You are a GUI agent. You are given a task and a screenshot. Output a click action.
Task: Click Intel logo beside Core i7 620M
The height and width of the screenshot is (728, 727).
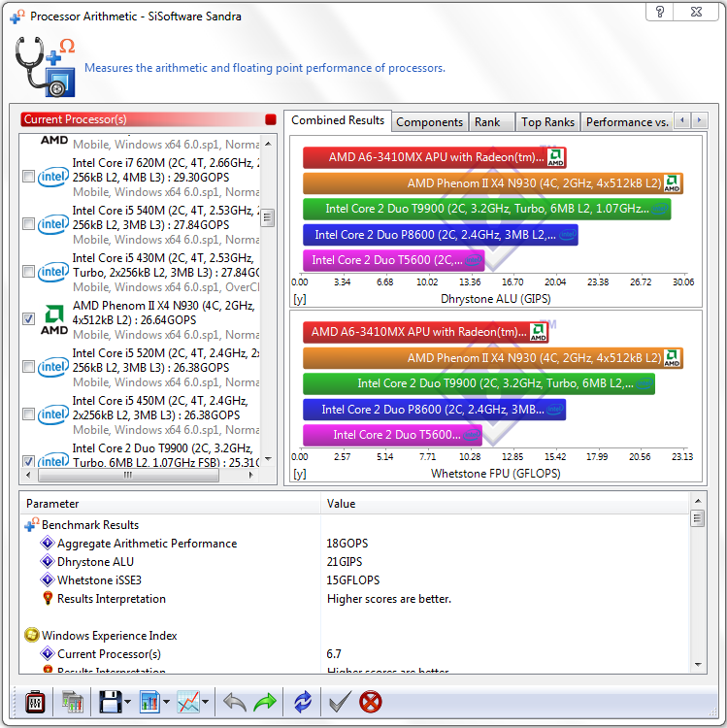(53, 177)
